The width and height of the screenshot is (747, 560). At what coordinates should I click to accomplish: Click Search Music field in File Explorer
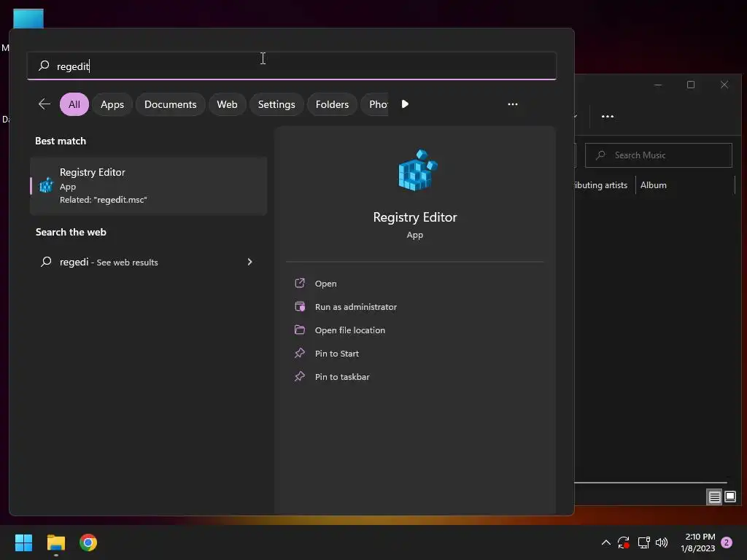point(659,155)
